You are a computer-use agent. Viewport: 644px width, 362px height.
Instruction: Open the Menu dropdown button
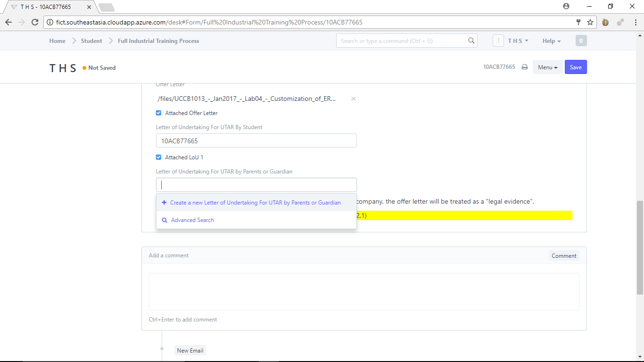click(x=548, y=67)
